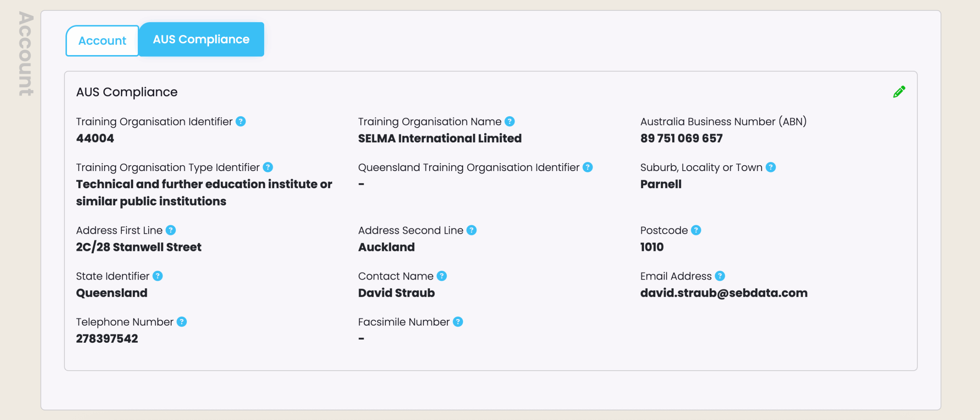The image size is (980, 420).
Task: Click State Identifier question mark icon
Action: [x=158, y=276]
